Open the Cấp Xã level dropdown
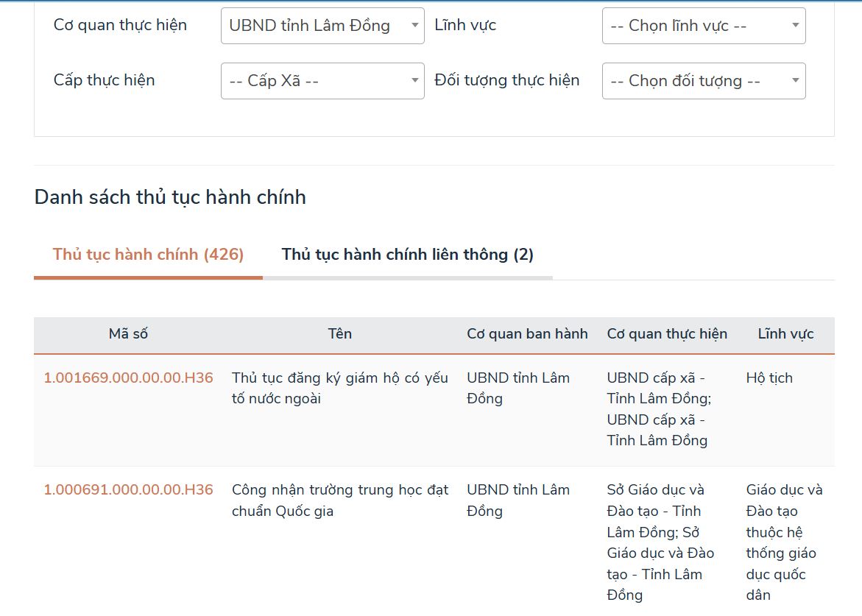862x616 pixels. pos(322,81)
